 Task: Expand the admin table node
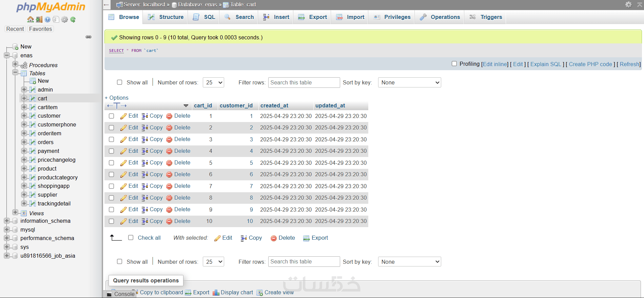(x=24, y=90)
